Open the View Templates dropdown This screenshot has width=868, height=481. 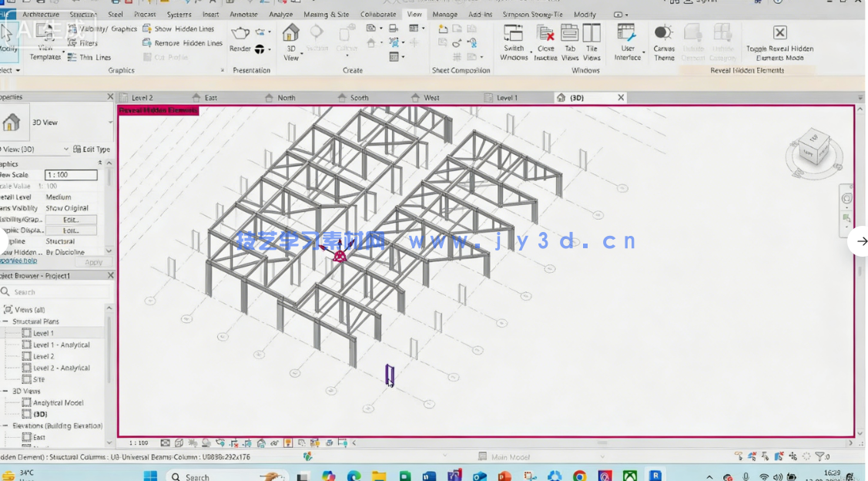click(45, 51)
